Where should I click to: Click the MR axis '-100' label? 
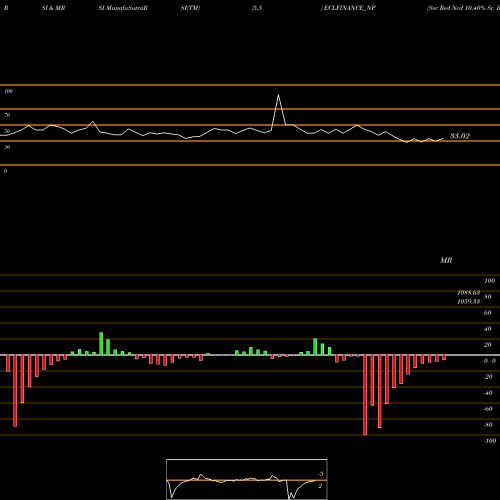490,441
